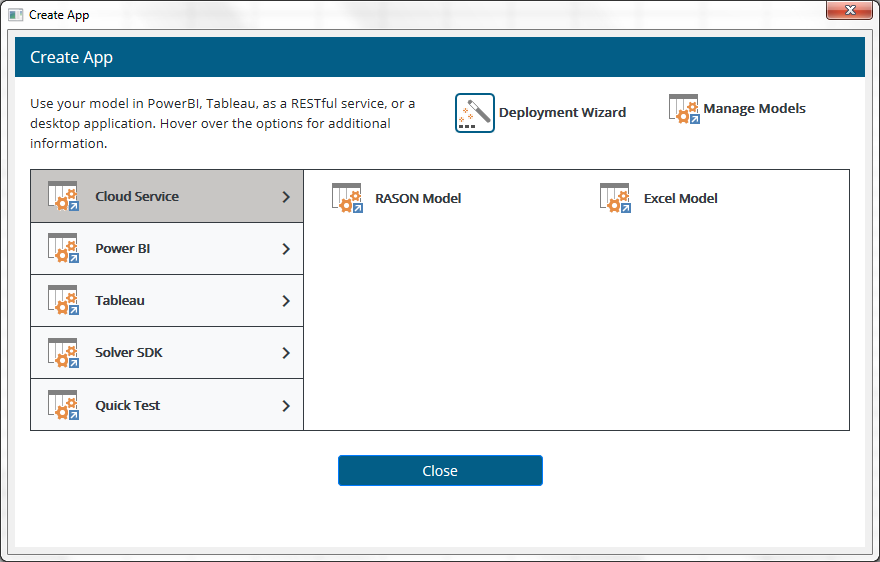
Task: Expand the Power BI chevron arrow
Action: pyautogui.click(x=286, y=249)
